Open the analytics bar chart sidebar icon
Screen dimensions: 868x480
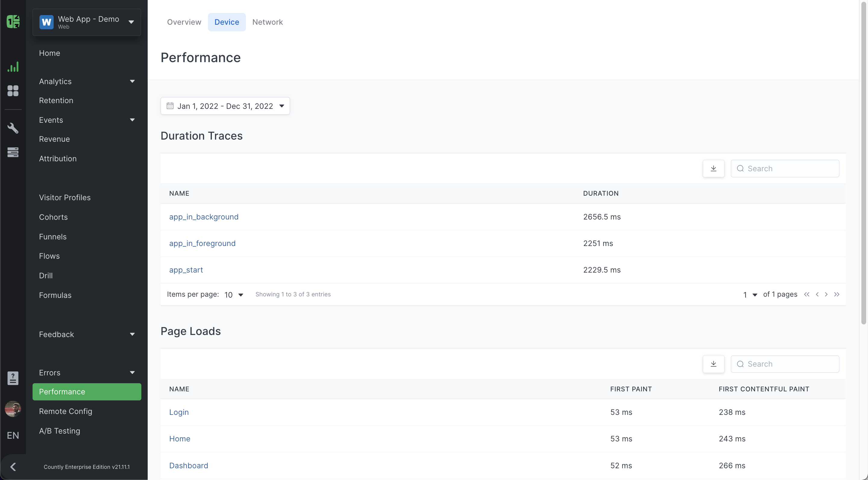point(13,67)
